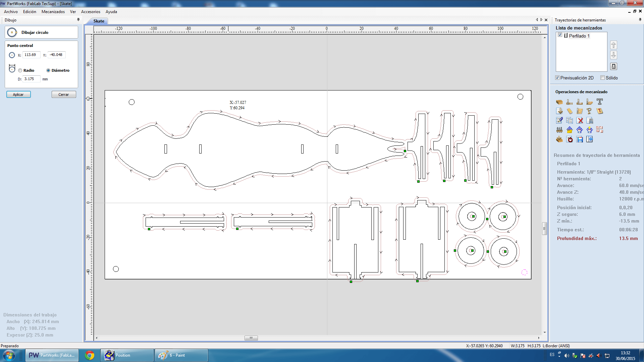The width and height of the screenshot is (644, 362).
Task: Switch to the 6 - Paint taskbar window
Action: tap(181, 355)
